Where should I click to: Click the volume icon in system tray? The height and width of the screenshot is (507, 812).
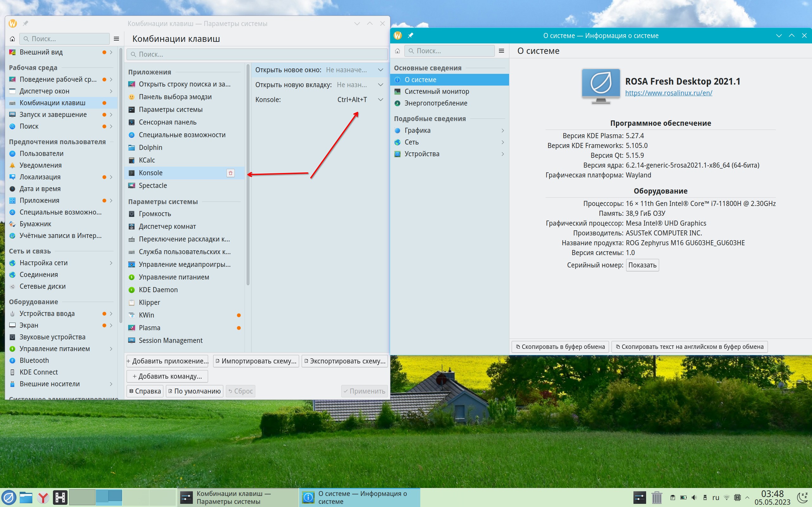click(x=694, y=497)
